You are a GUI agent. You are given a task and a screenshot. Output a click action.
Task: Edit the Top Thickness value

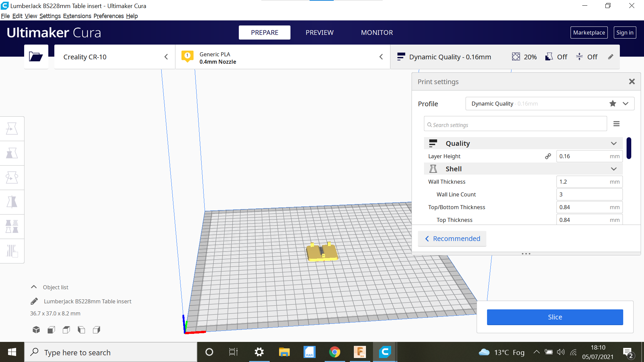click(589, 220)
